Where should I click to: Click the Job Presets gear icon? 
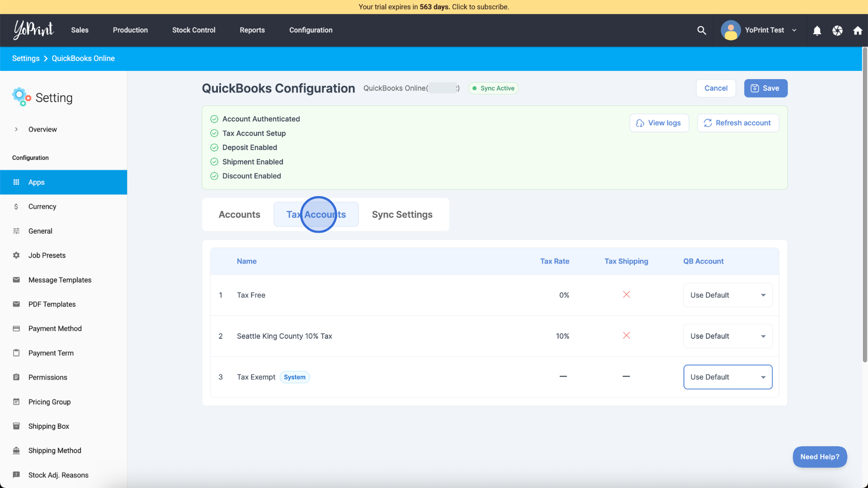pos(16,255)
